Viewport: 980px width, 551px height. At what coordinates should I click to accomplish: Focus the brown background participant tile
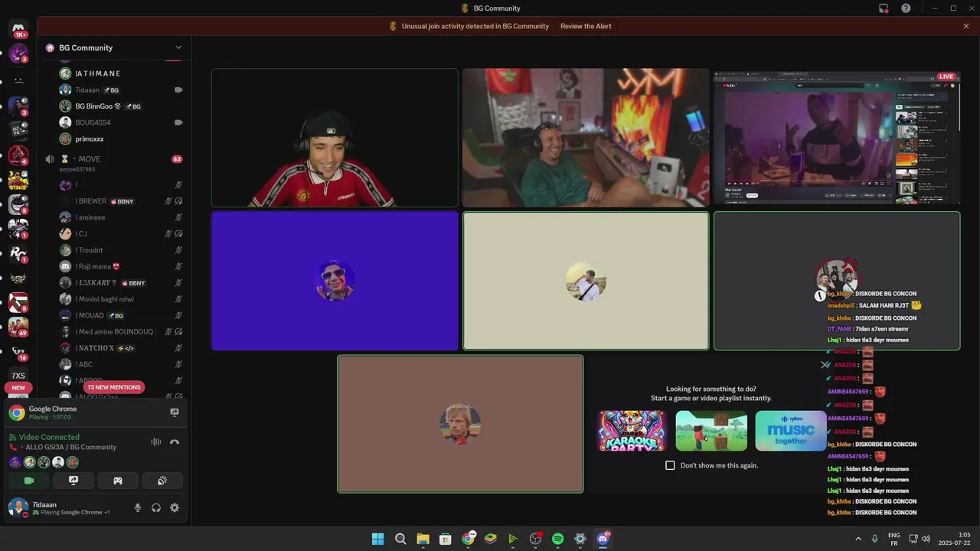point(460,424)
